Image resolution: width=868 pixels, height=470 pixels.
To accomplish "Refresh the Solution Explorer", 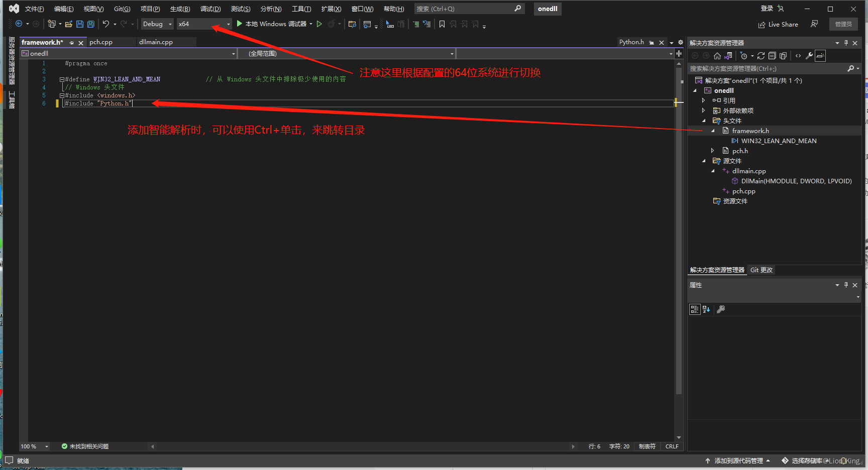I will click(x=761, y=56).
